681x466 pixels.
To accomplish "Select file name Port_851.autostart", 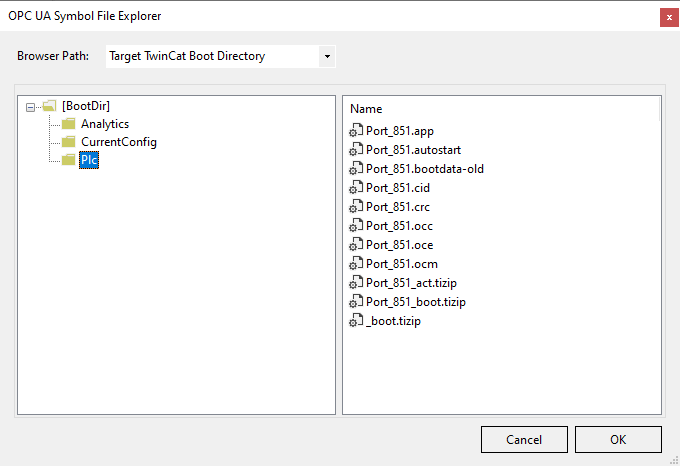I will 413,150.
